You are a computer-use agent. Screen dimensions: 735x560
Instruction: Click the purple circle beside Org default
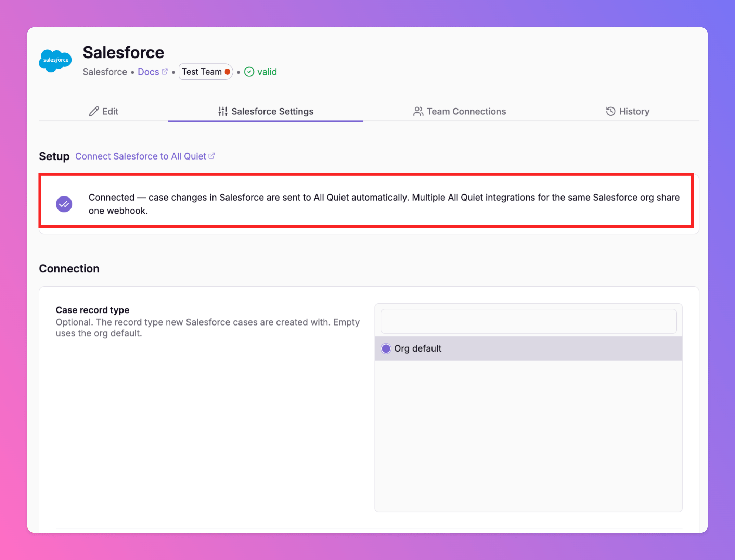pyautogui.click(x=386, y=348)
